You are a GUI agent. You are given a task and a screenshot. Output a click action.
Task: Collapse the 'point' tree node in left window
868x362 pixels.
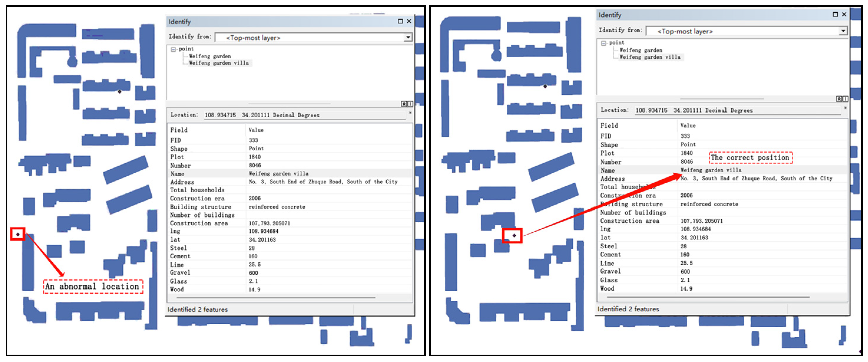pos(173,49)
